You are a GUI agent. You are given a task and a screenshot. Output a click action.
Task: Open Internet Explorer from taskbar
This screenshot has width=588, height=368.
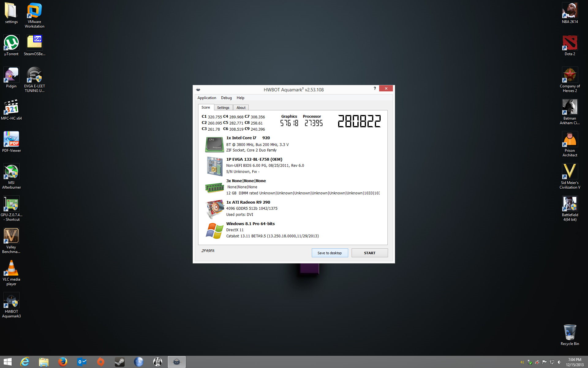(x=25, y=362)
